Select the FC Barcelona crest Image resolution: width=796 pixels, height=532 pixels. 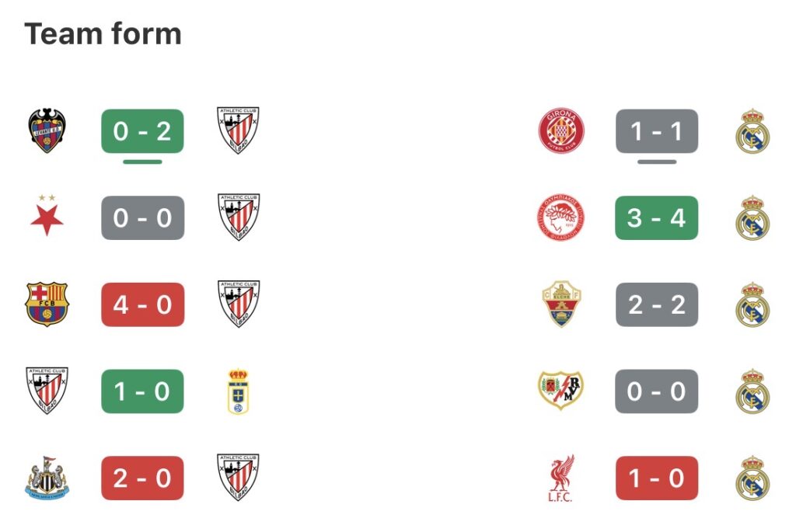[47, 304]
